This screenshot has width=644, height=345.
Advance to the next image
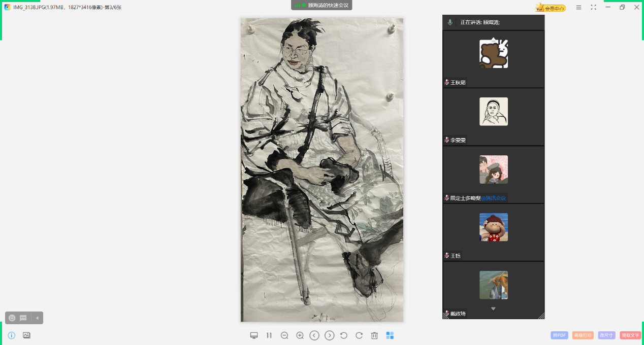(329, 335)
